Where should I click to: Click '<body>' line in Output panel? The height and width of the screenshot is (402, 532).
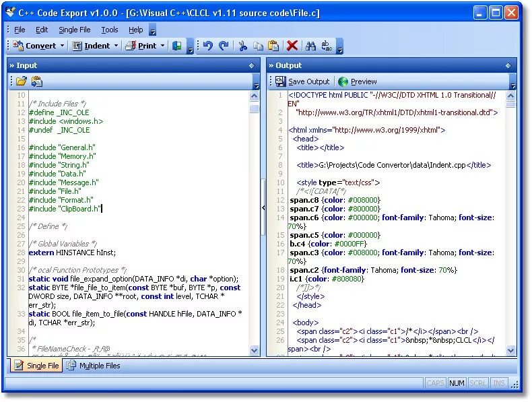coord(305,323)
